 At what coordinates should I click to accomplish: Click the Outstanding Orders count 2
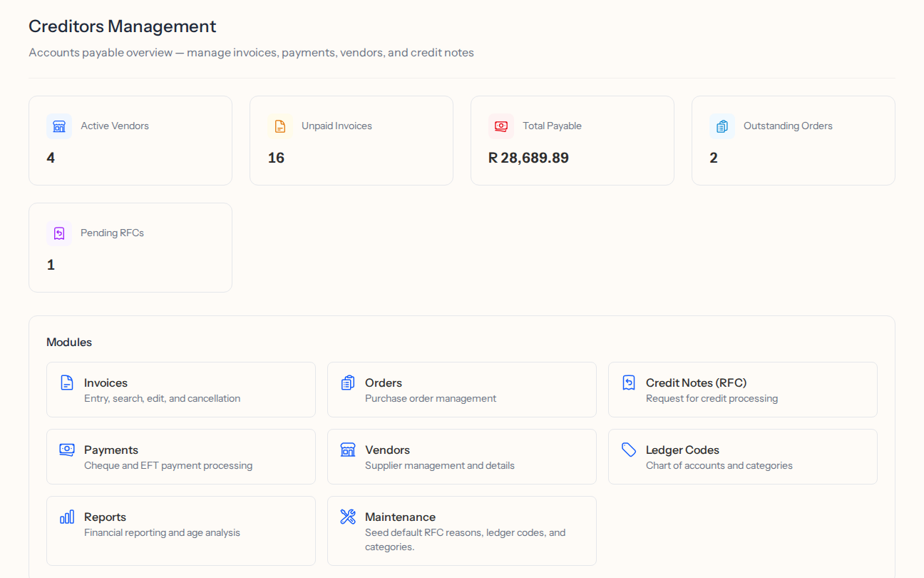coord(714,158)
